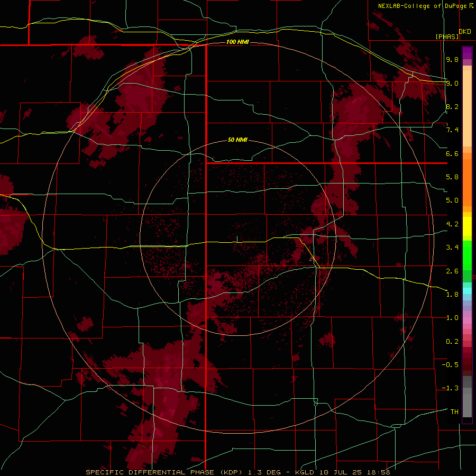This screenshot has height=476, width=476.
Task: Click the 7.4 scale value
Action: pos(452,130)
